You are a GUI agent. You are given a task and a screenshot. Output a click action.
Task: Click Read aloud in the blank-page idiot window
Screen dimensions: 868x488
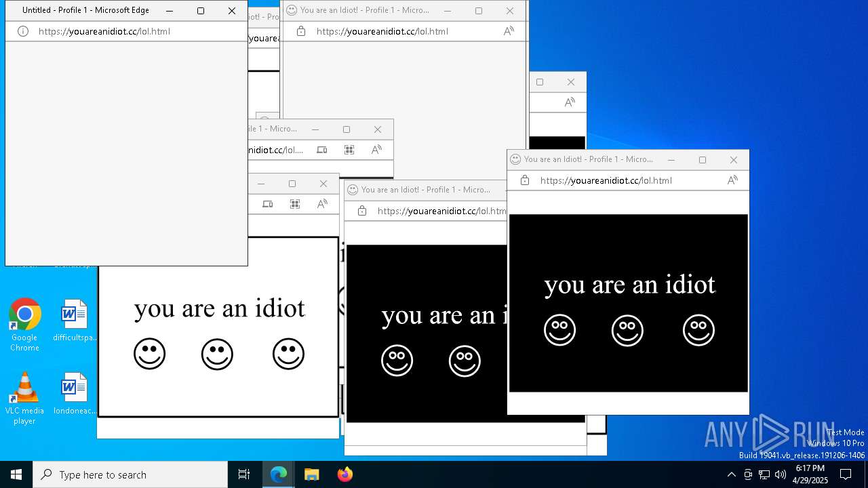pyautogui.click(x=509, y=31)
